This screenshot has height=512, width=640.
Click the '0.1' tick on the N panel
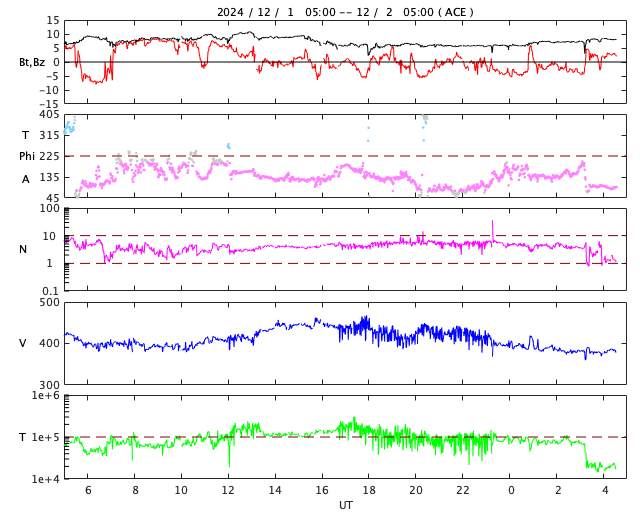pyautogui.click(x=51, y=291)
